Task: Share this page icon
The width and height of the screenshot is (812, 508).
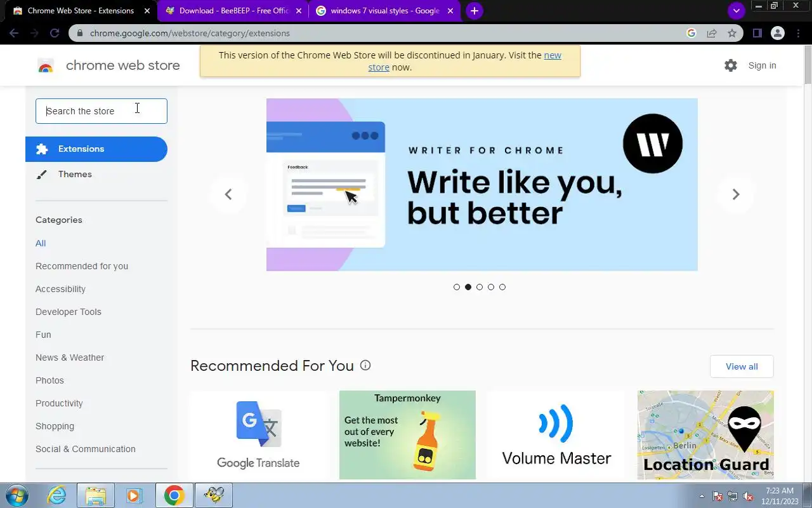Action: (x=712, y=33)
